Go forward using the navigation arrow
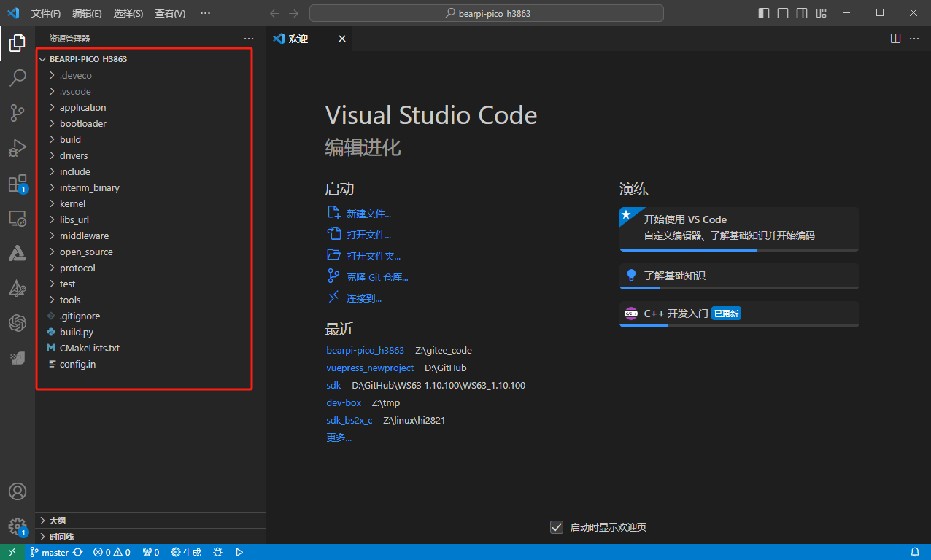Viewport: 931px width, 560px height. 293,13
